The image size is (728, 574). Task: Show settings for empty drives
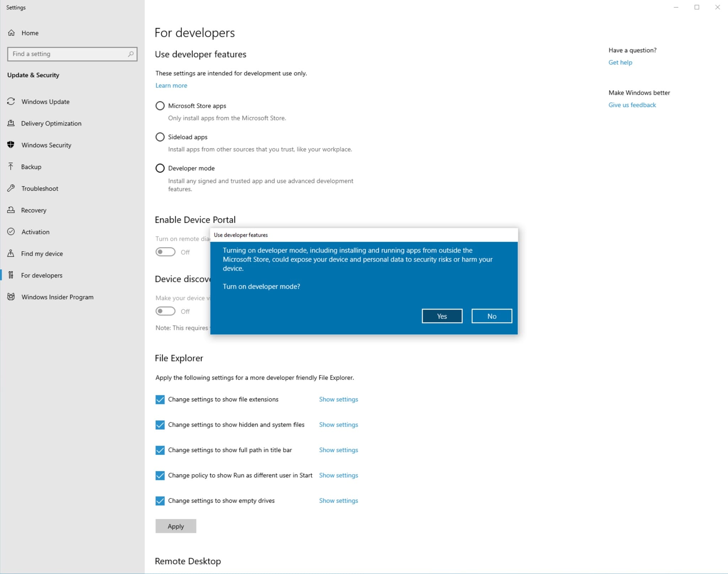pos(338,500)
